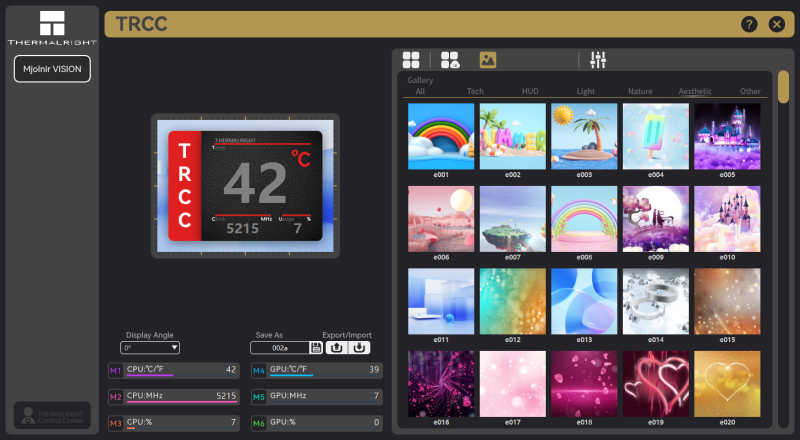Choose the e018 magenta petals background
Viewport: 800px width, 440px height.
584,384
